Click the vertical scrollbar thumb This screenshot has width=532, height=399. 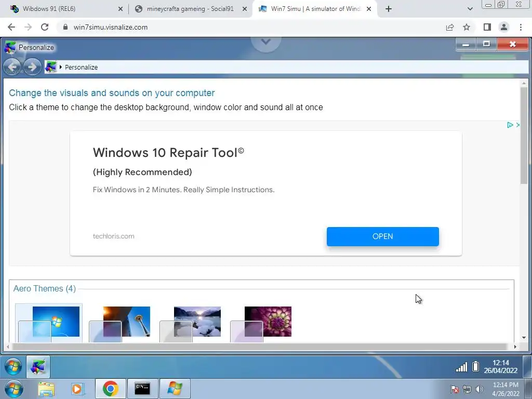pos(524,136)
